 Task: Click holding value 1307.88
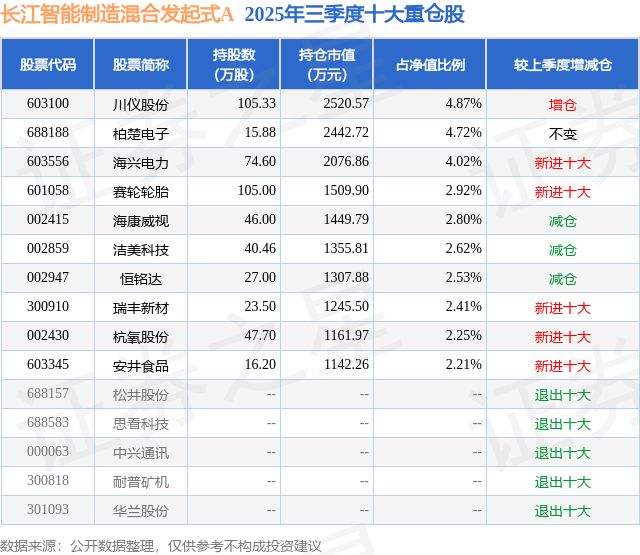coord(346,277)
